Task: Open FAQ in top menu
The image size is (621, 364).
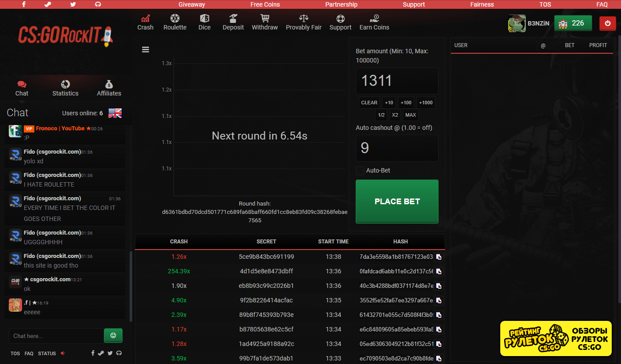Action: click(x=602, y=4)
